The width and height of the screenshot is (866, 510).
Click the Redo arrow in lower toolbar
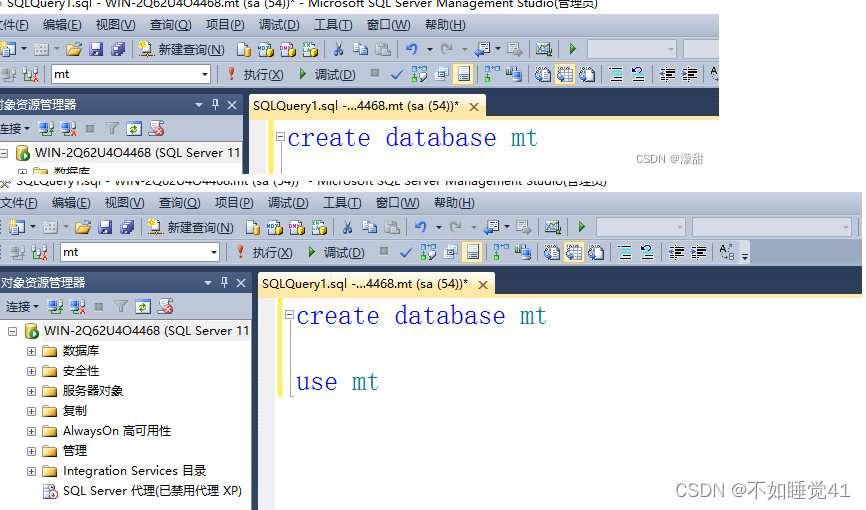[456, 227]
